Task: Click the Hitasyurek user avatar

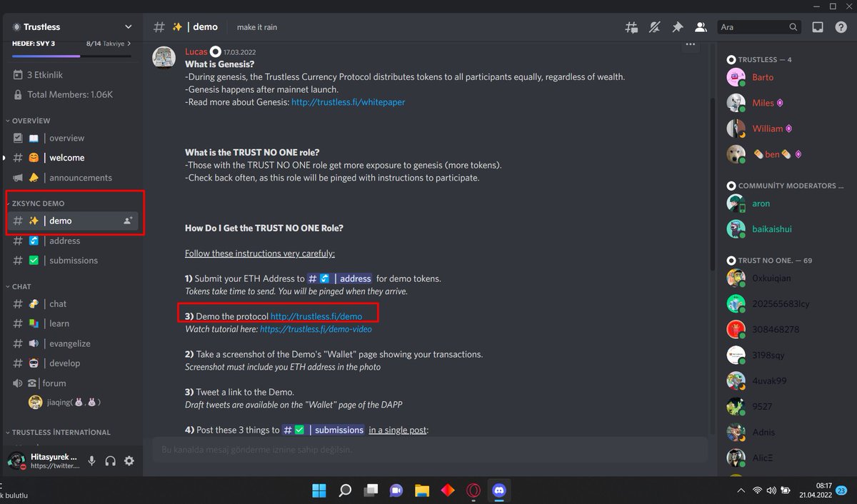Action: tap(16, 460)
